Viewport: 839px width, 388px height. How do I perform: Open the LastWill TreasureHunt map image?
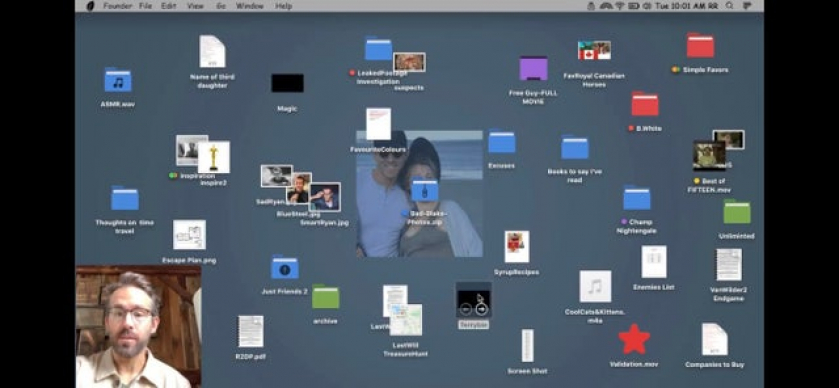point(406,320)
